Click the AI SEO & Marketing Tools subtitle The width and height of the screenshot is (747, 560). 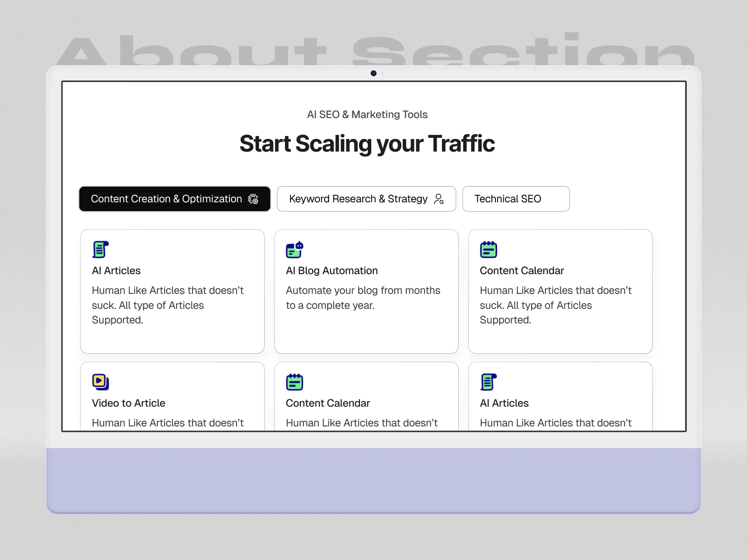pyautogui.click(x=367, y=114)
